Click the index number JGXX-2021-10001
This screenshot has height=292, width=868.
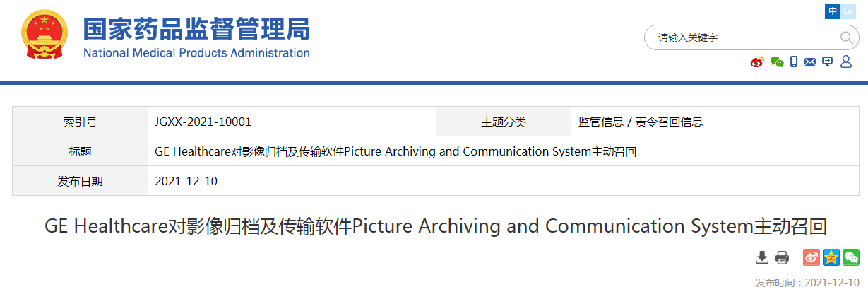click(203, 122)
